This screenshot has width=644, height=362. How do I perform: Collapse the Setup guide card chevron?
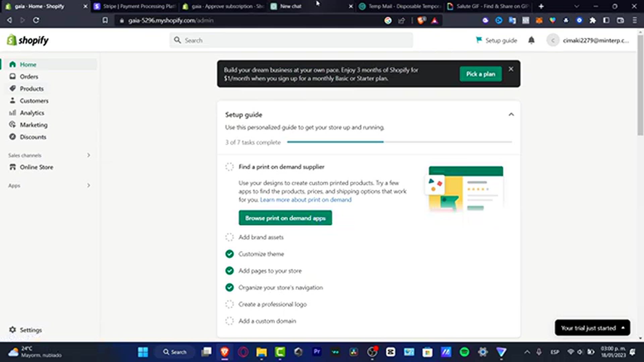[511, 115]
